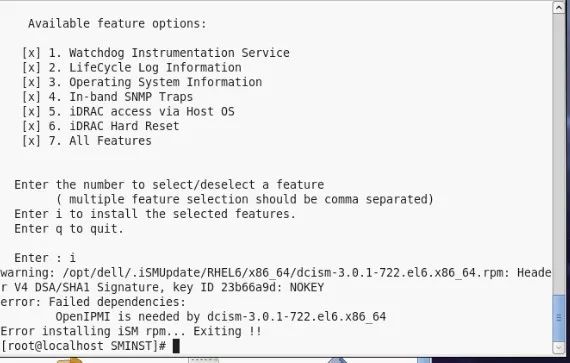The width and height of the screenshot is (570, 363).
Task: Click the empty scrollbar track above thumb
Action: point(559,154)
